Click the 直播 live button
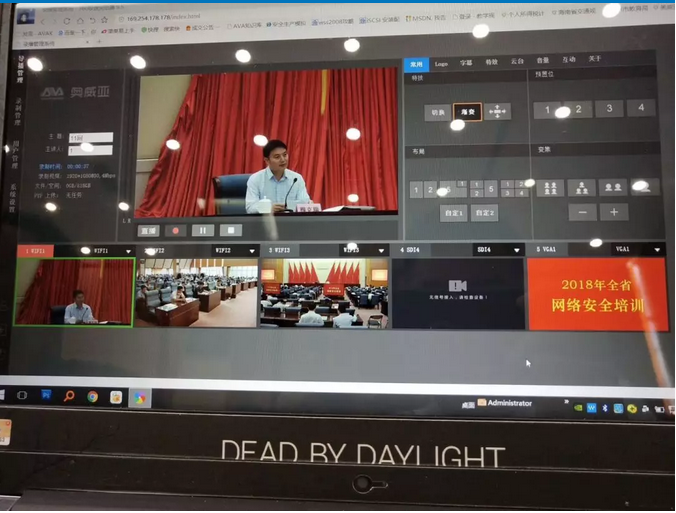Screen dimensions: 676x513 pos(148,230)
